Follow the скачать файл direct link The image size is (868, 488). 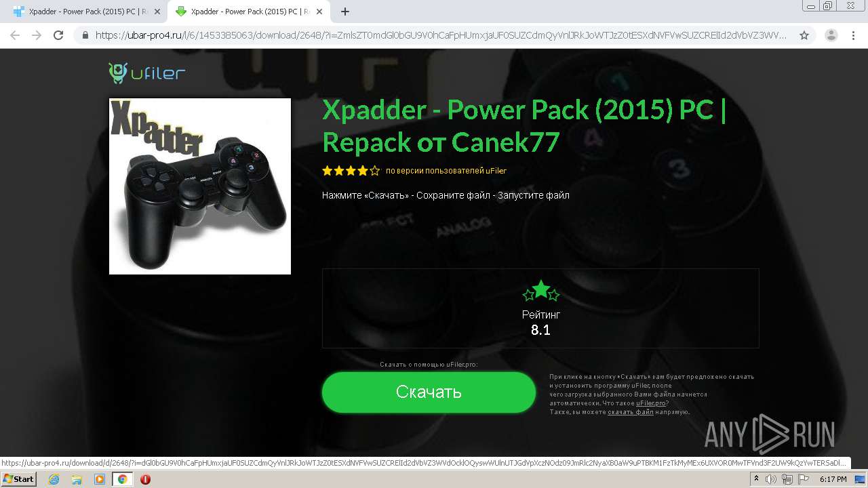click(x=631, y=412)
